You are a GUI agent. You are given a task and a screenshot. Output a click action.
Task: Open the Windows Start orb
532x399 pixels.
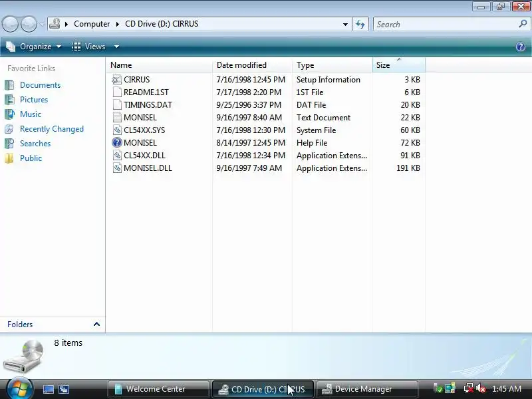(19, 388)
